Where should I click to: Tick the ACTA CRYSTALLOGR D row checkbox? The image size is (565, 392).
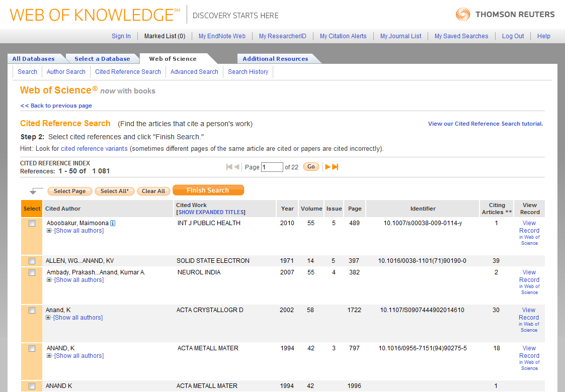tap(32, 310)
